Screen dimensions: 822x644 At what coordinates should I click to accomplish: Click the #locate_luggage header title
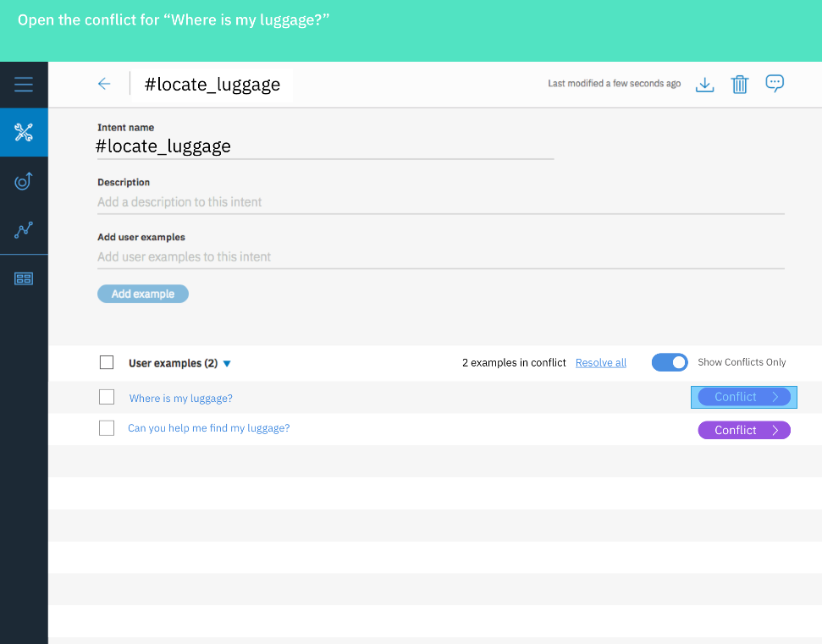(x=212, y=85)
